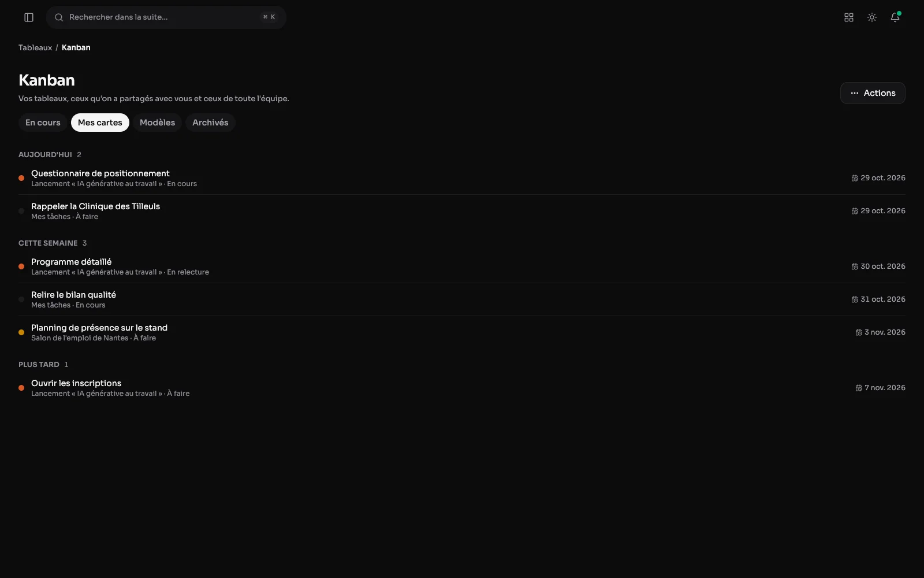Click the orange dot of Programme détaillé
This screenshot has width=924, height=578.
[21, 266]
